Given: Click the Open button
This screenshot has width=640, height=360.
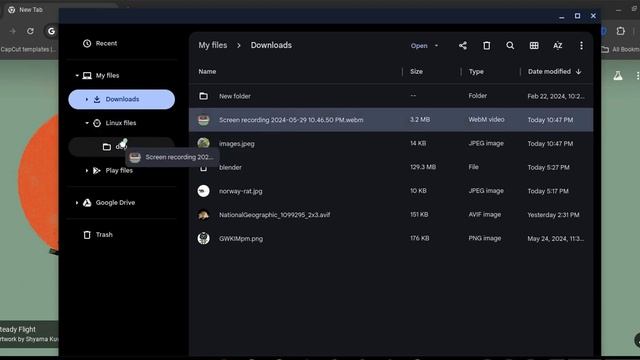Looking at the screenshot, I should pyautogui.click(x=419, y=46).
